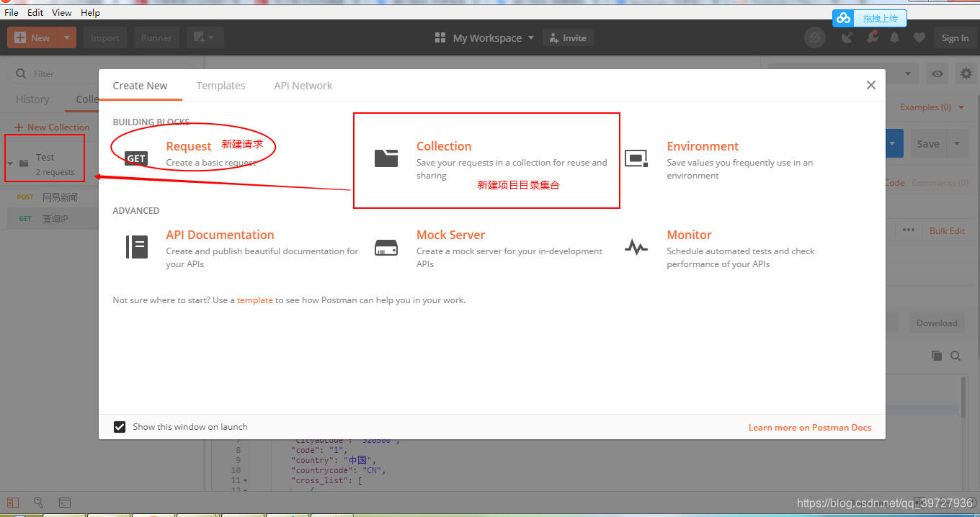Switch to the Templates tab
The image size is (980, 517).
[x=220, y=85]
